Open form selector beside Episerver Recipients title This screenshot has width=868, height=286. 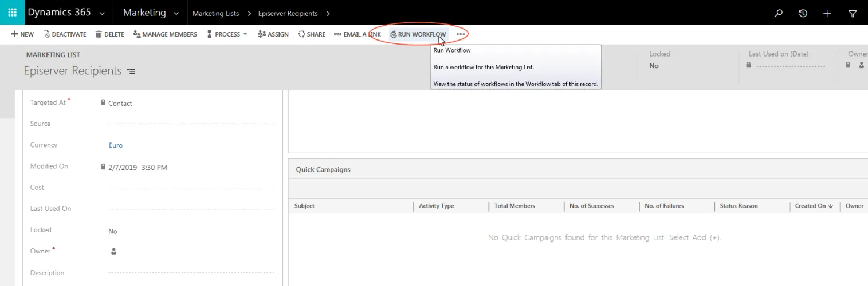[x=132, y=71]
